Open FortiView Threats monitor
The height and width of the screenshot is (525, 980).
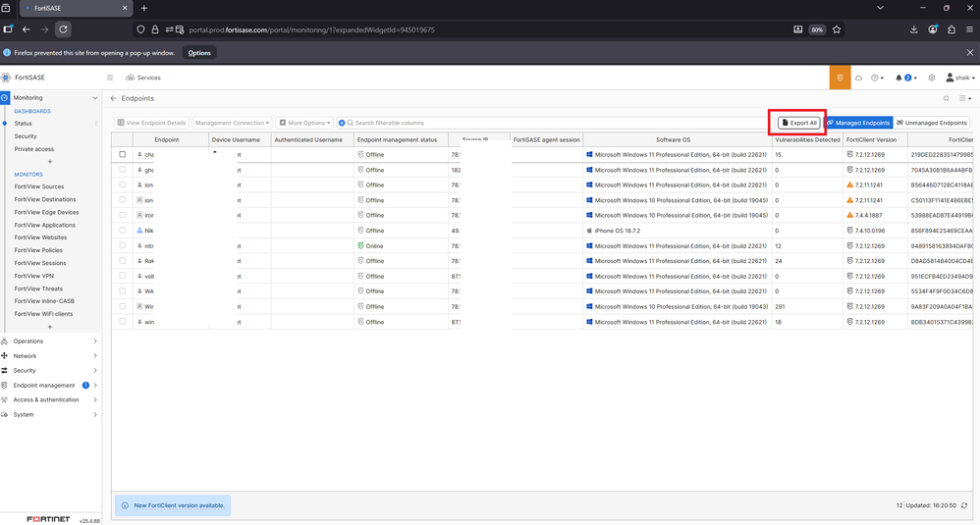click(38, 289)
